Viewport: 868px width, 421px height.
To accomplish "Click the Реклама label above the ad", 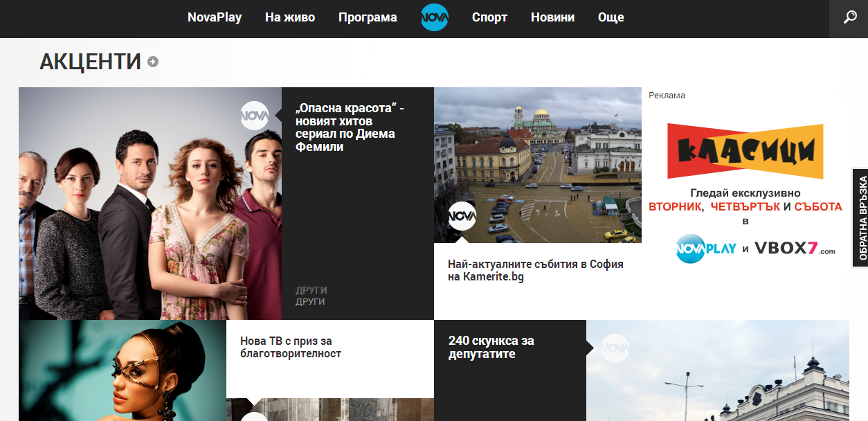I will point(667,96).
